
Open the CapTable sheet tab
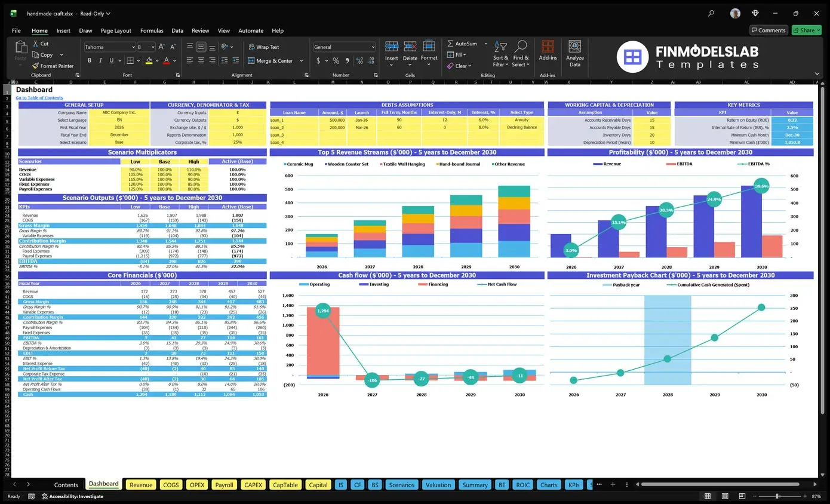click(x=285, y=485)
